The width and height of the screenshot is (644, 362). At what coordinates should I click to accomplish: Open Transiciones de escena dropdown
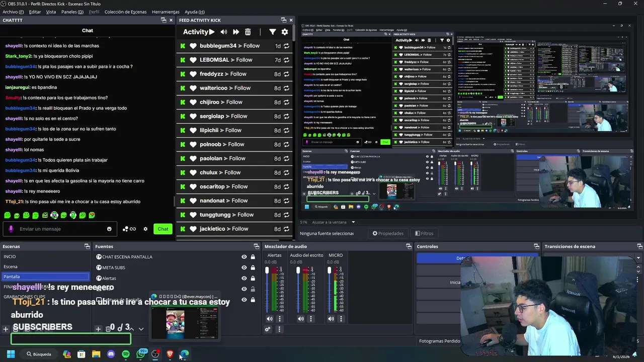[638, 258]
